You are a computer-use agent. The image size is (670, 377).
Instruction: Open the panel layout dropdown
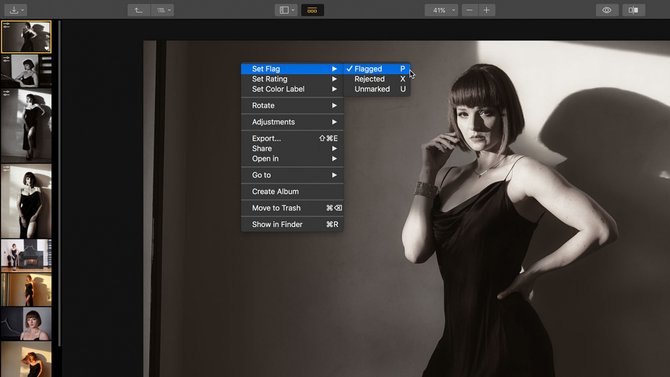tap(286, 10)
